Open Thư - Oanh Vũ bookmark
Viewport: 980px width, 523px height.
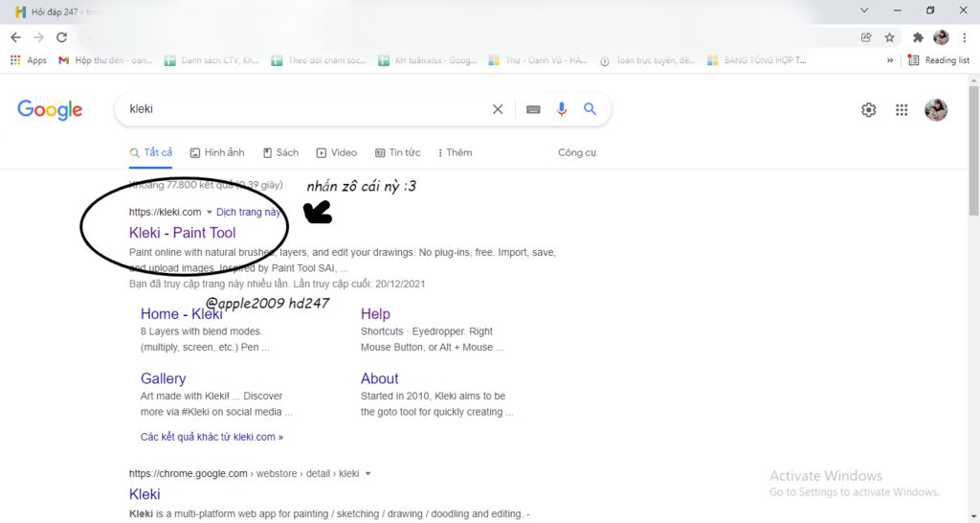tap(538, 60)
